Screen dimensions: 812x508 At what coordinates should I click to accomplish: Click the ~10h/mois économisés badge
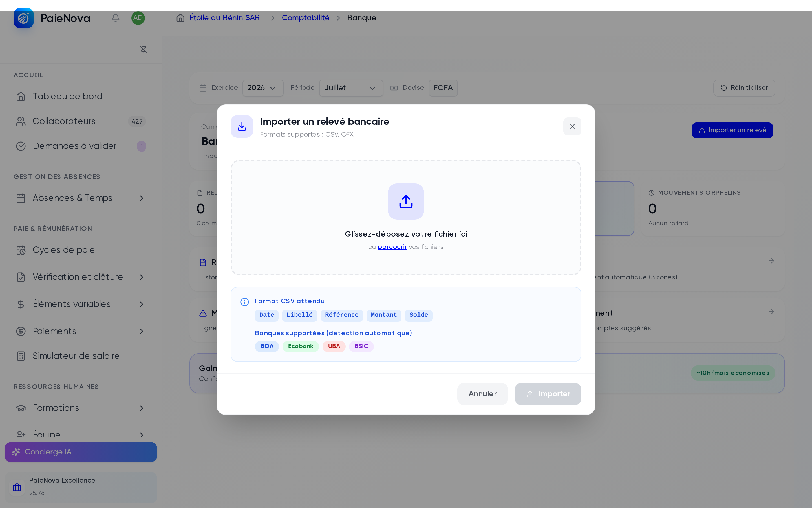732,373
